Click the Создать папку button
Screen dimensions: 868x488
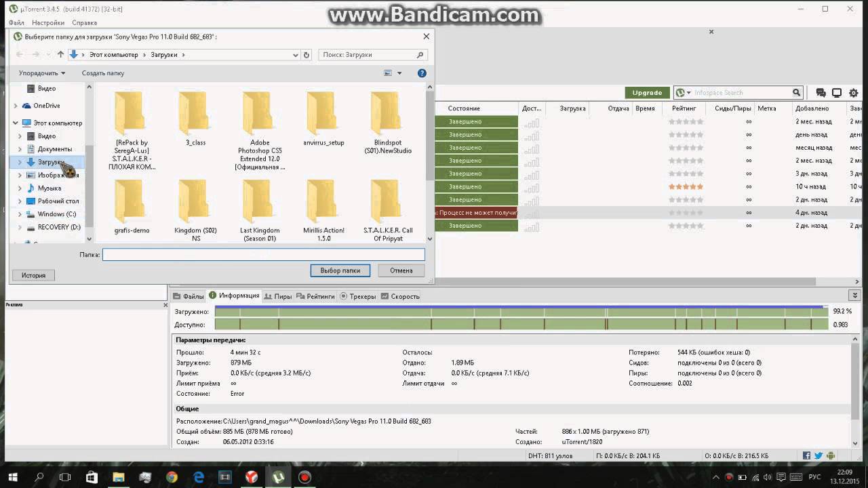pyautogui.click(x=103, y=73)
